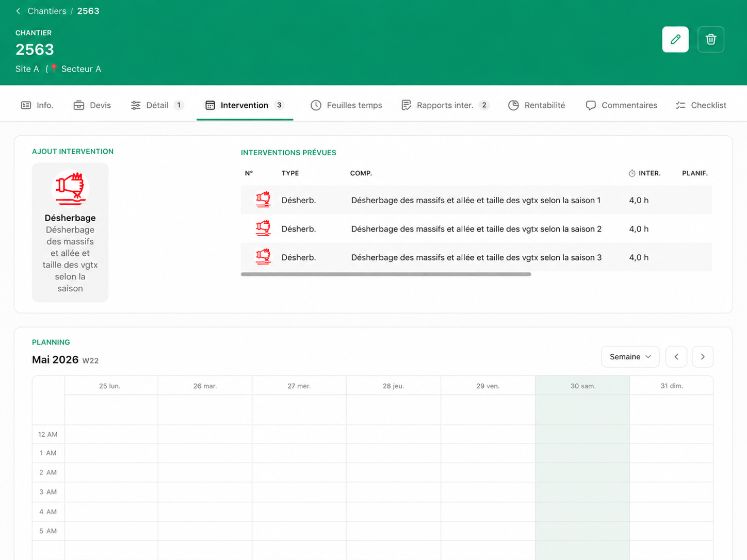Open the Détail tab

point(157,105)
